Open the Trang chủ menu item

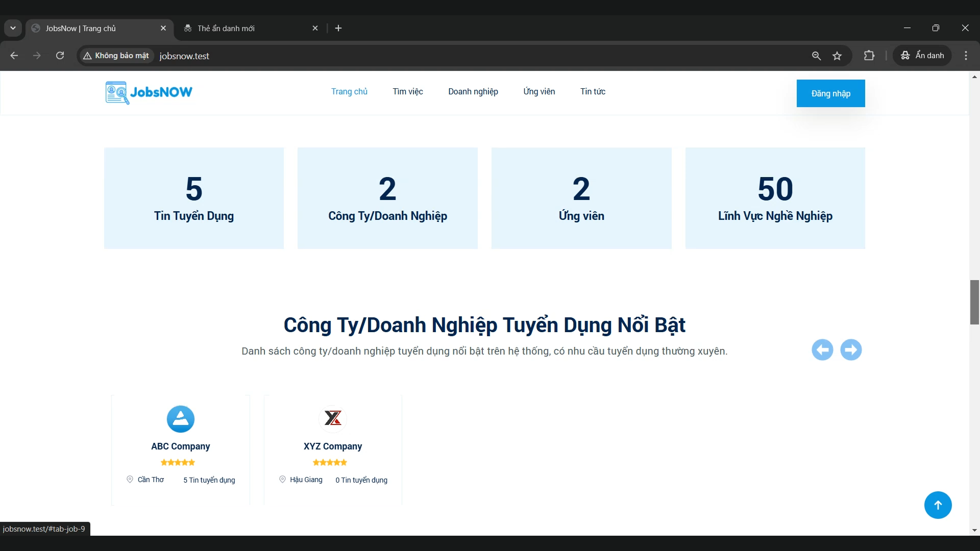coord(349,92)
